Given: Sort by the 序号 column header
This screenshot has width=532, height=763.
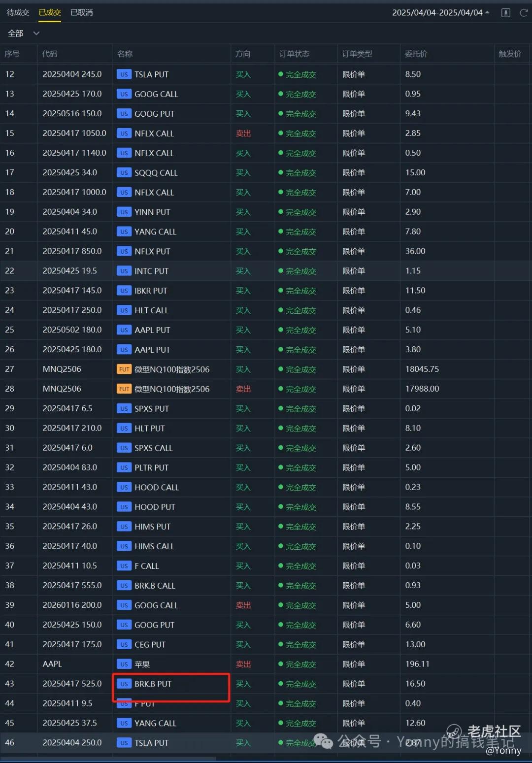Looking at the screenshot, I should (x=12, y=54).
